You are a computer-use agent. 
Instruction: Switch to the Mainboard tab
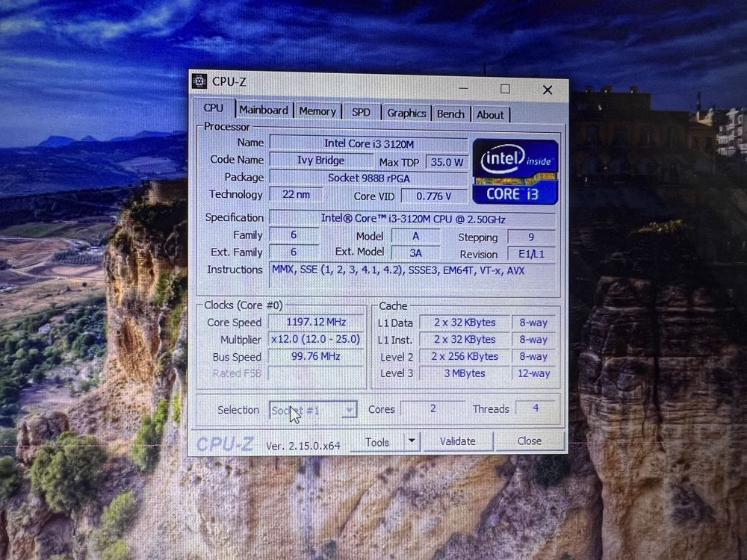(x=264, y=110)
